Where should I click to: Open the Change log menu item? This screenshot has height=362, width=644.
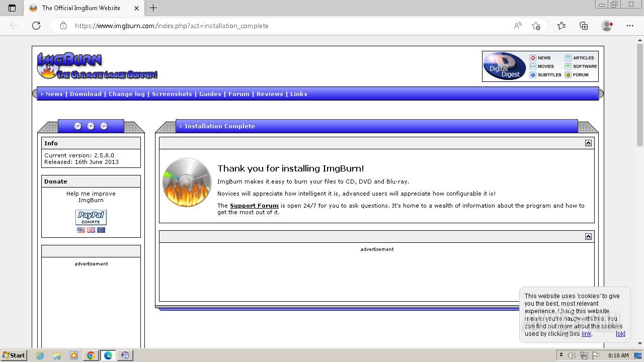127,94
